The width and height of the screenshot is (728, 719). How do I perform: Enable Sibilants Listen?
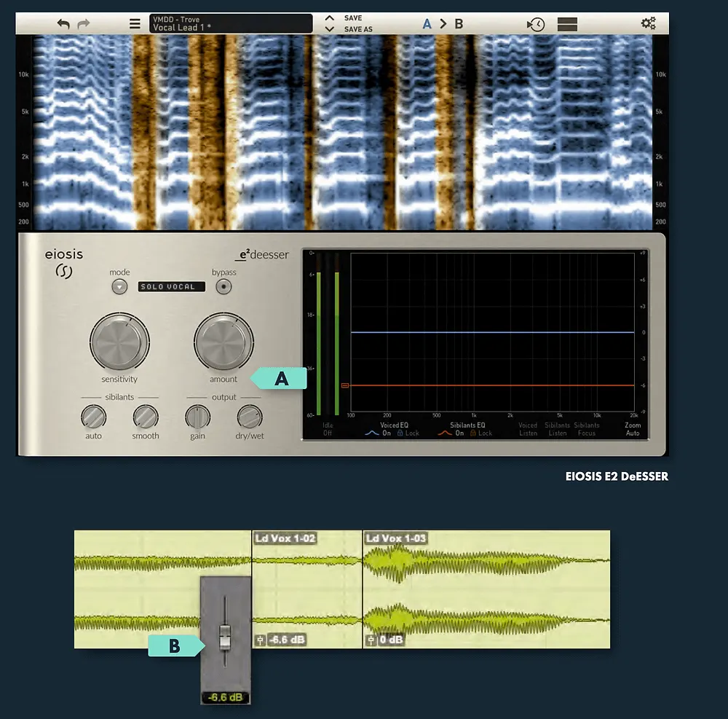click(557, 429)
